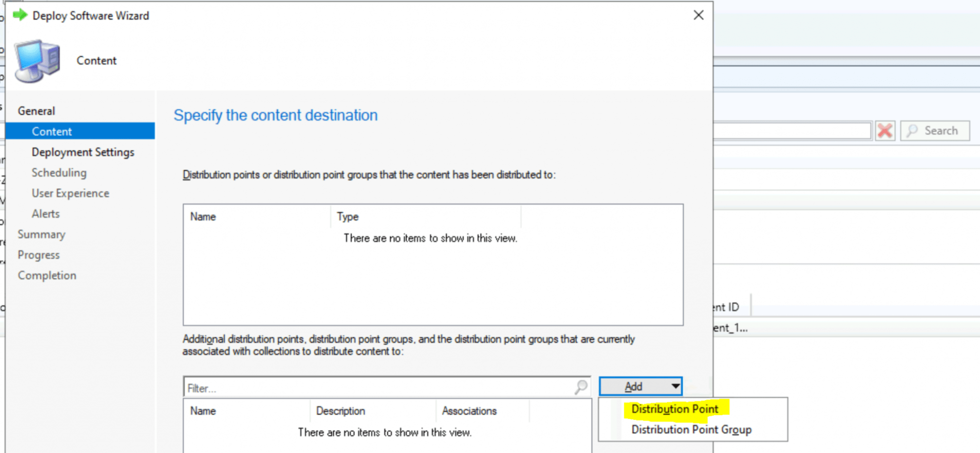Open the Scheduling wizard page
The image size is (980, 453).
pos(59,173)
